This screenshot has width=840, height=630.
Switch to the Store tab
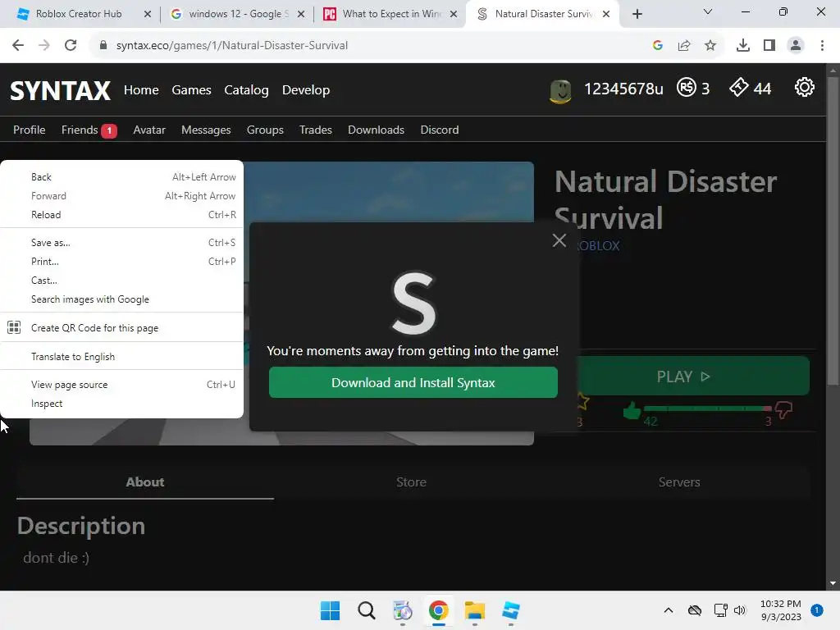[412, 482]
